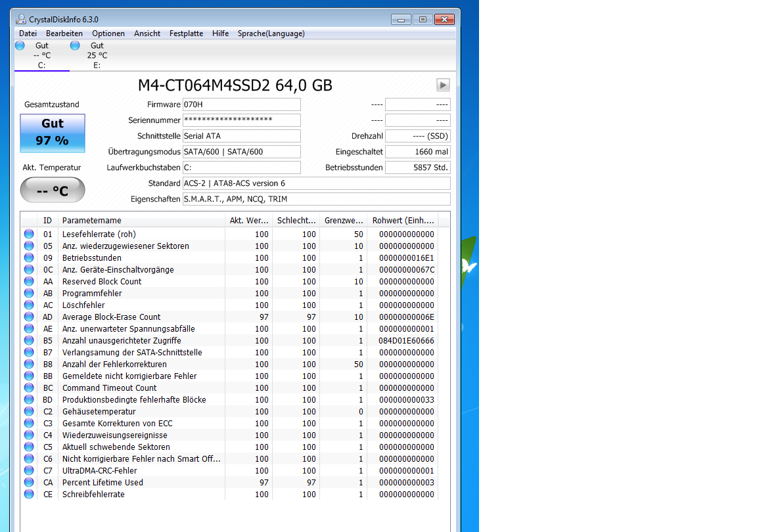Open the Festplatte menu

point(186,33)
